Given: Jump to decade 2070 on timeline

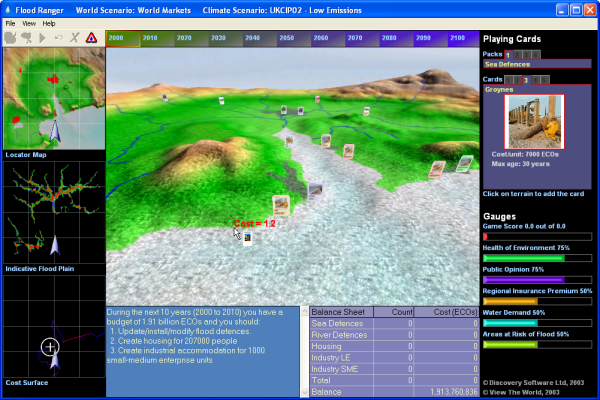Looking at the screenshot, I should 362,39.
